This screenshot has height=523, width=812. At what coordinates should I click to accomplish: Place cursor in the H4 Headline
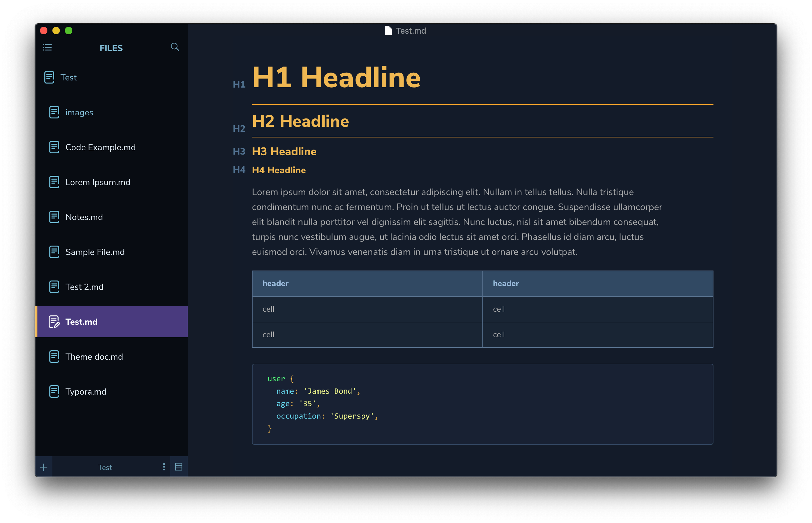pos(279,170)
